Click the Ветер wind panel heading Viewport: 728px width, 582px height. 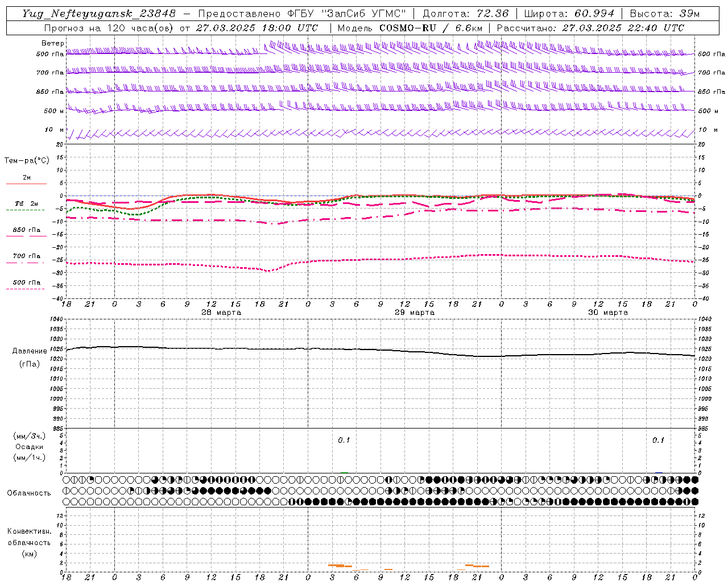tap(53, 43)
